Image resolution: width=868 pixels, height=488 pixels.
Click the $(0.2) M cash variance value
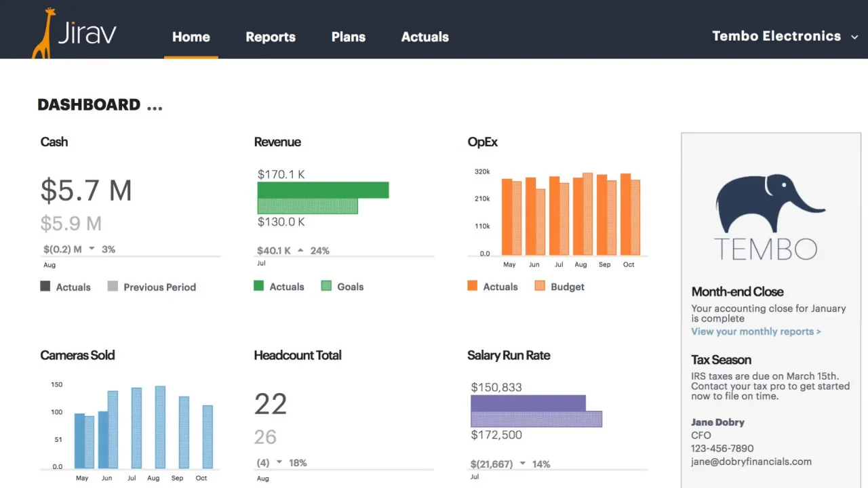point(62,249)
